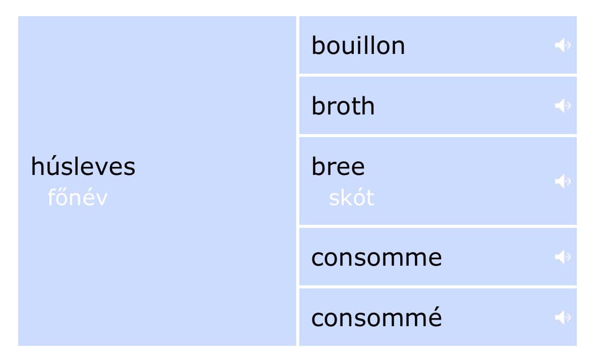Play pronunciation audio for broth
The width and height of the screenshot is (595, 364).
(562, 105)
